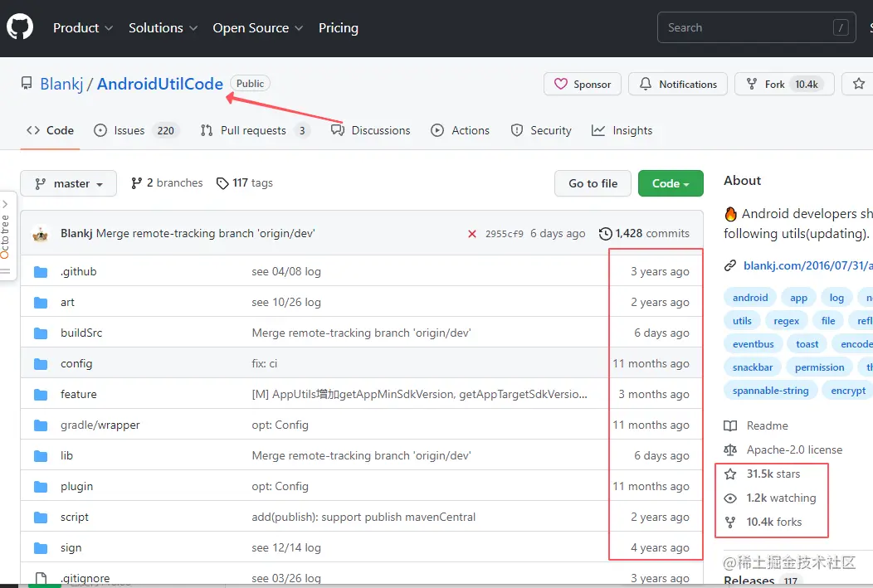873x588 pixels.
Task: Select the regex topic tag
Action: coord(786,321)
